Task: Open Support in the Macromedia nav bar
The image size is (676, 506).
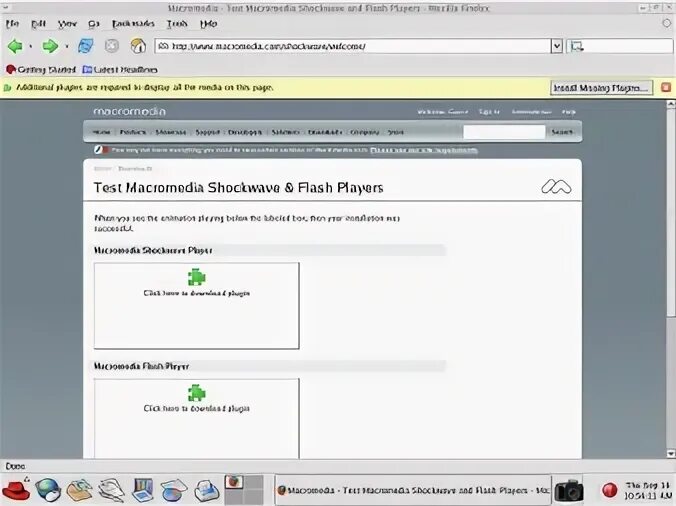Action: click(x=207, y=132)
